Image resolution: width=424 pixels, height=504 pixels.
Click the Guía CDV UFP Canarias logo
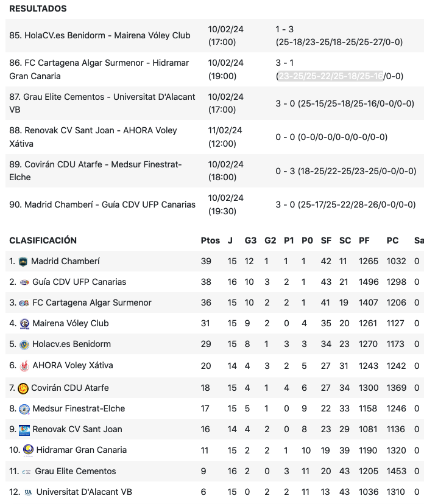click(24, 282)
